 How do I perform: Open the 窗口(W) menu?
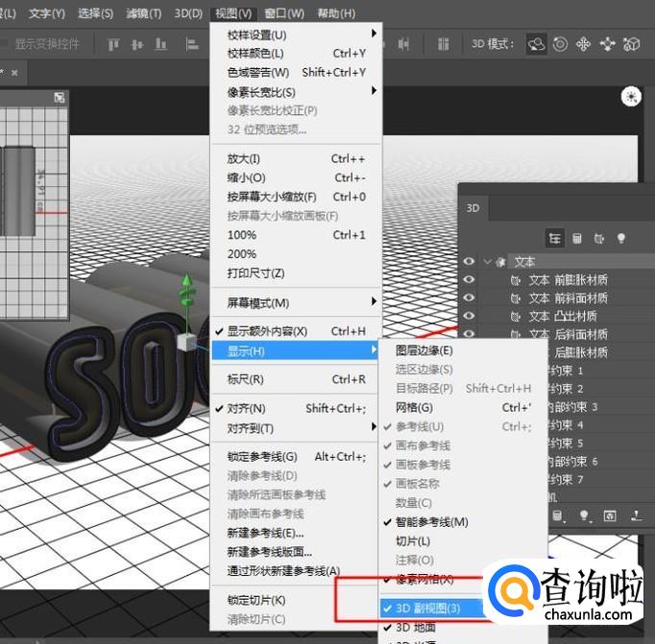click(x=283, y=13)
